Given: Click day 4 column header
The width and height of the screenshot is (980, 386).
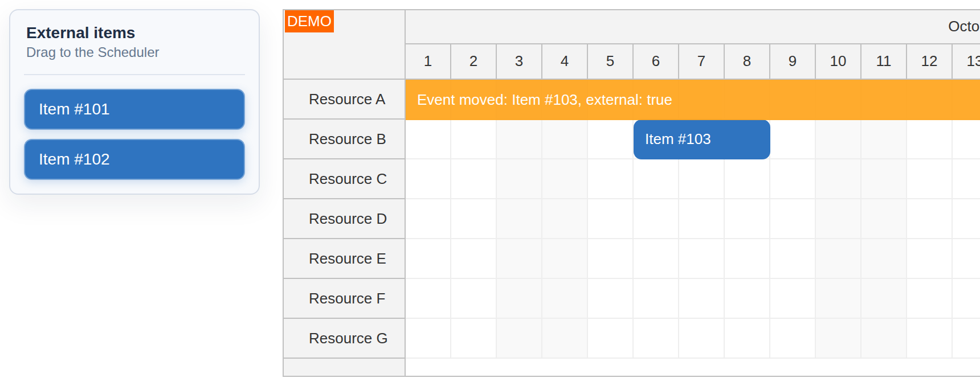Looking at the screenshot, I should coord(565,61).
